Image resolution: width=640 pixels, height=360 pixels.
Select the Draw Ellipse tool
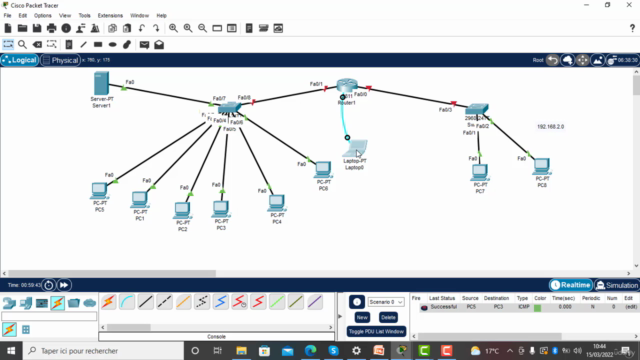click(113, 44)
